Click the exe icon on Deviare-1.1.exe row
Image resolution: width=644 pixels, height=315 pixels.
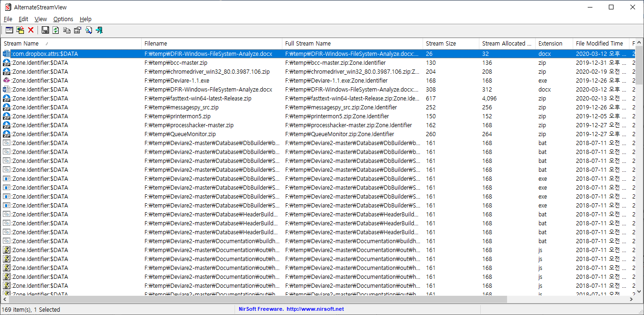(x=7, y=80)
